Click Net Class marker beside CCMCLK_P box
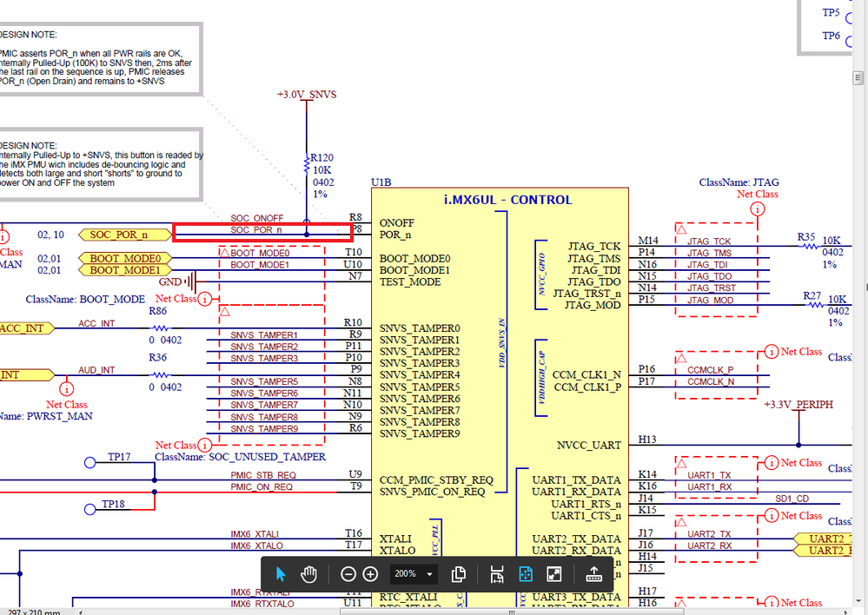This screenshot has width=868, height=615. pyautogui.click(x=772, y=352)
